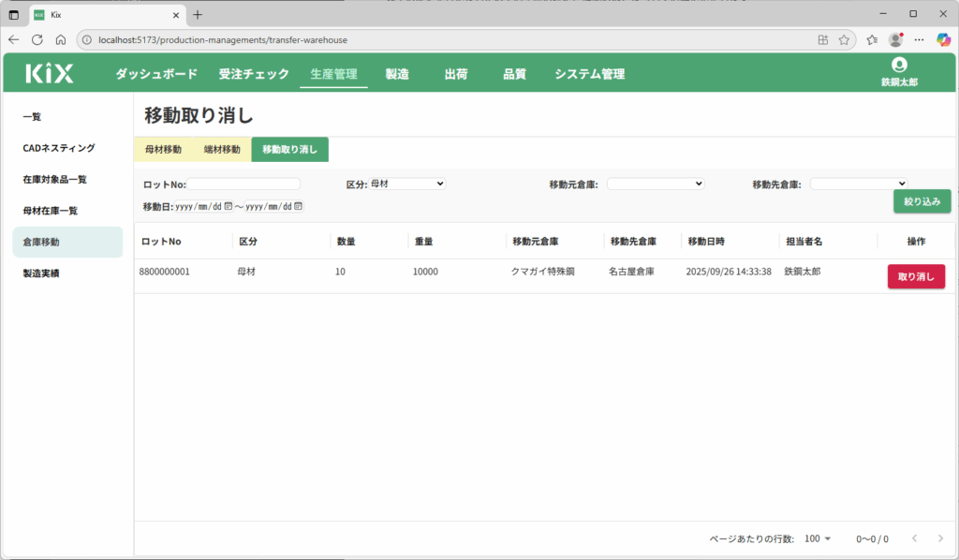Click the KiX logo in header
The width and height of the screenshot is (959, 560).
coord(49,74)
